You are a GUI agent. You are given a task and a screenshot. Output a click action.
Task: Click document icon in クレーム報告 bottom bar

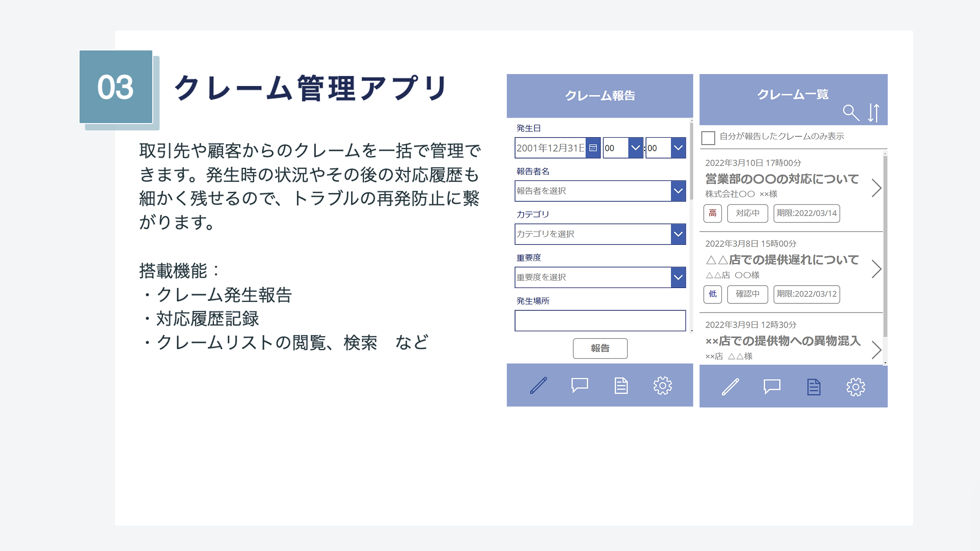point(621,386)
